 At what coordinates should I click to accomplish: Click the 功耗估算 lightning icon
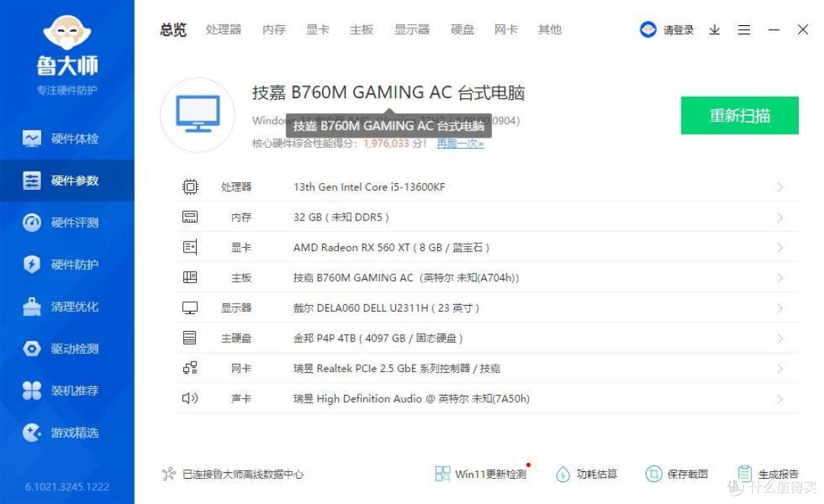(x=562, y=474)
